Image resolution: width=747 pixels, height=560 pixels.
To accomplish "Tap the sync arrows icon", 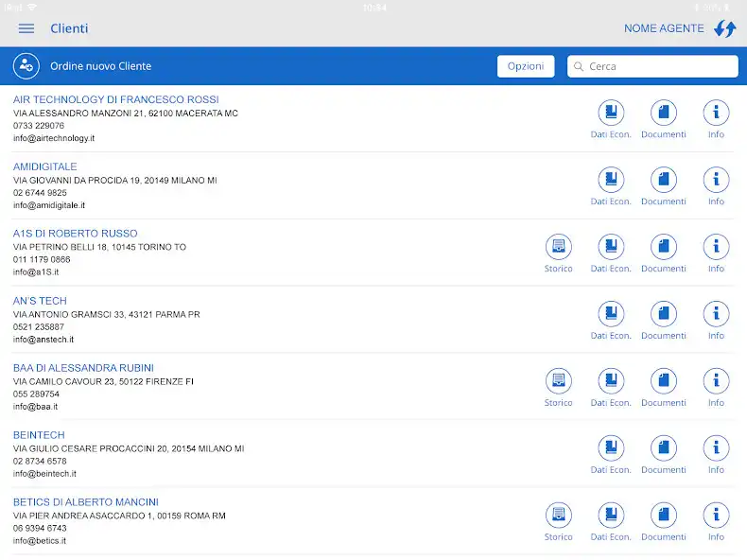I will click(x=725, y=28).
